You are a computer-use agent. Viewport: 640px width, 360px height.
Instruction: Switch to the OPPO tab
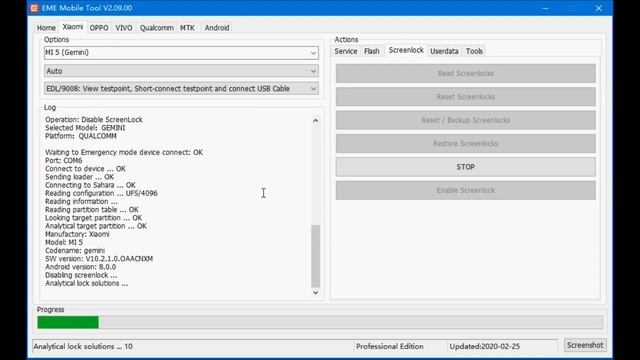99,28
